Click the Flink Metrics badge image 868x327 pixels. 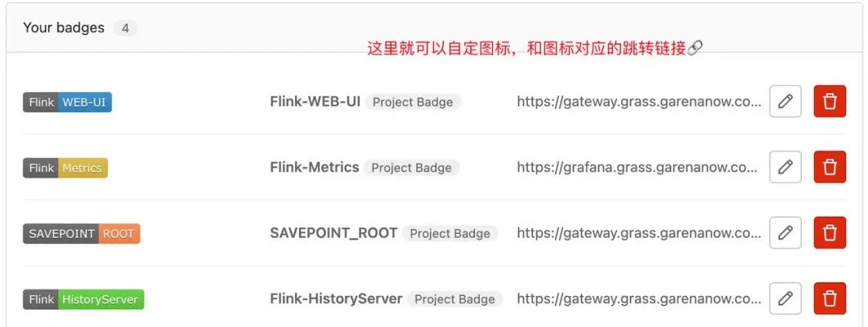(x=65, y=168)
